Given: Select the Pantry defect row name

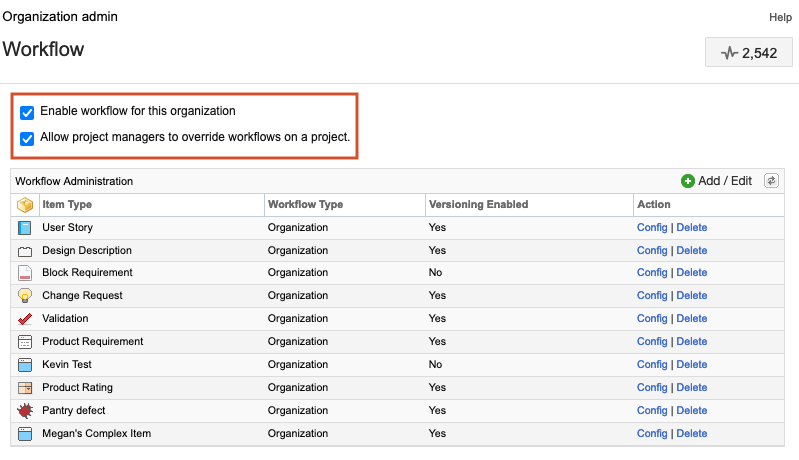Looking at the screenshot, I should tap(73, 410).
